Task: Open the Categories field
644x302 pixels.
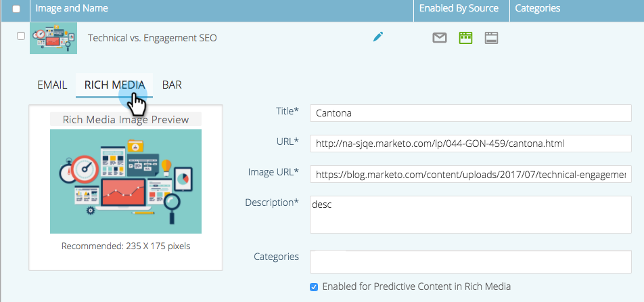Action: coord(471,261)
